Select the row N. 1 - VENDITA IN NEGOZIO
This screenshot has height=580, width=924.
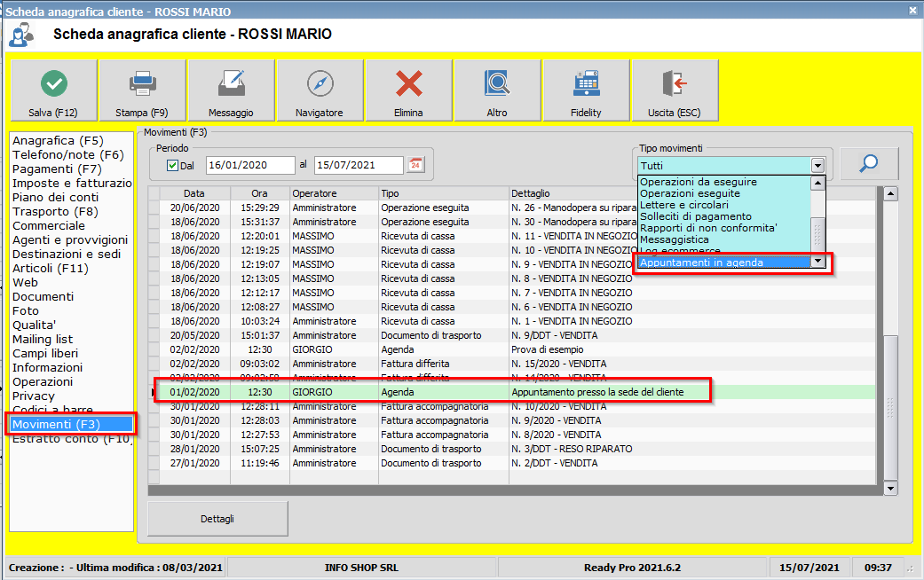coord(511,322)
